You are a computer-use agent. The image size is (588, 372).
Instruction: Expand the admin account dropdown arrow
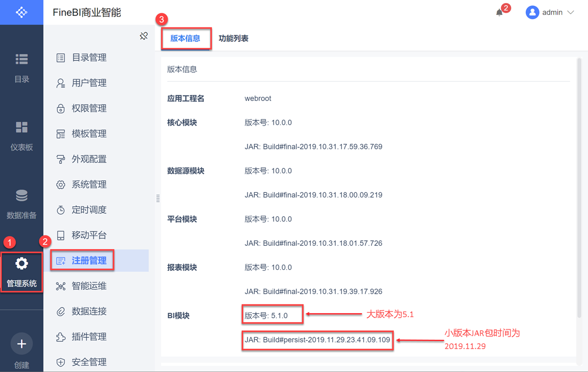click(x=570, y=13)
